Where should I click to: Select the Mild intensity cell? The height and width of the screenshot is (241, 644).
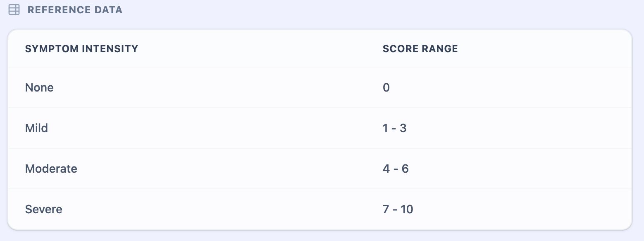(36, 128)
